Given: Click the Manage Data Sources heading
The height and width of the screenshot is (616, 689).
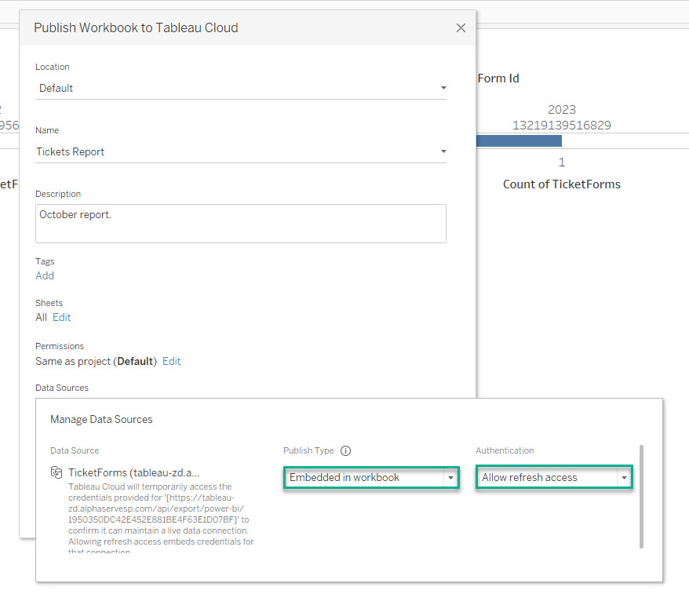Looking at the screenshot, I should click(101, 419).
